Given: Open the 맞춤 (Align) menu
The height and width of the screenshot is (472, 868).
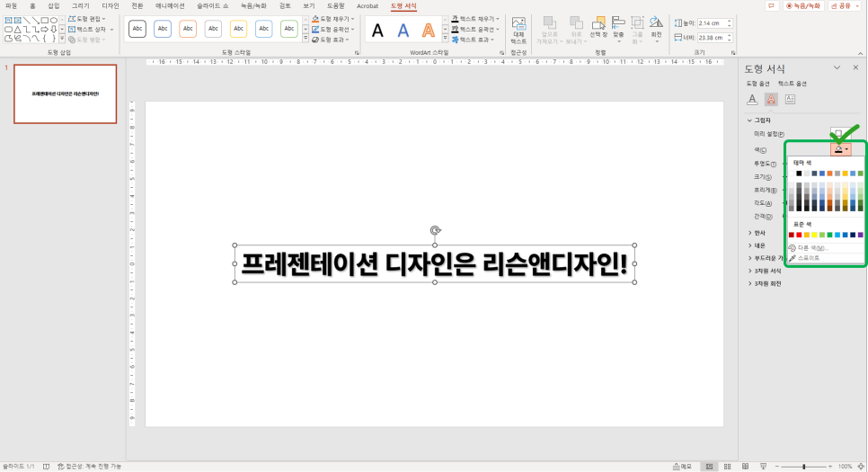Looking at the screenshot, I should coord(618,28).
